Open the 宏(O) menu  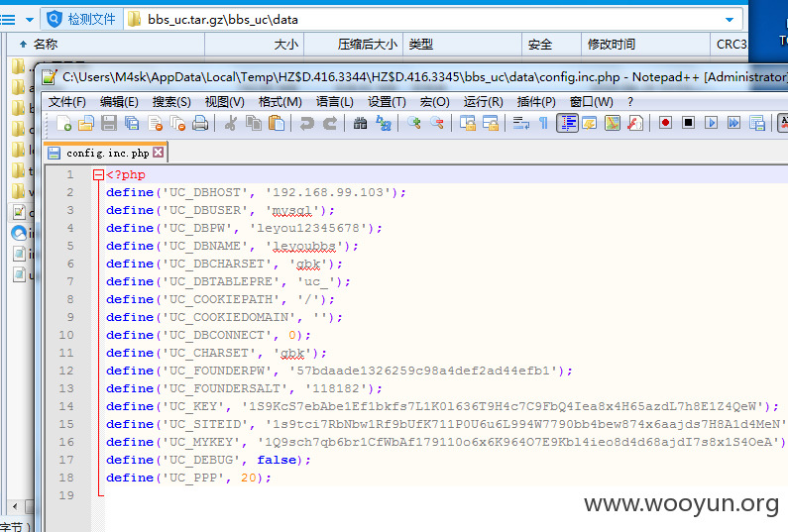[x=435, y=102]
